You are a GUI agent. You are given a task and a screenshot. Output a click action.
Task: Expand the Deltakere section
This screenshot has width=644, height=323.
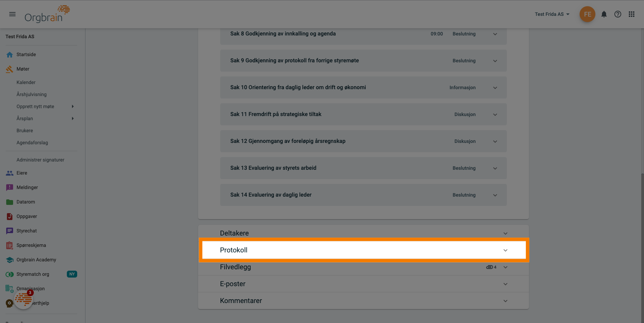point(505,233)
